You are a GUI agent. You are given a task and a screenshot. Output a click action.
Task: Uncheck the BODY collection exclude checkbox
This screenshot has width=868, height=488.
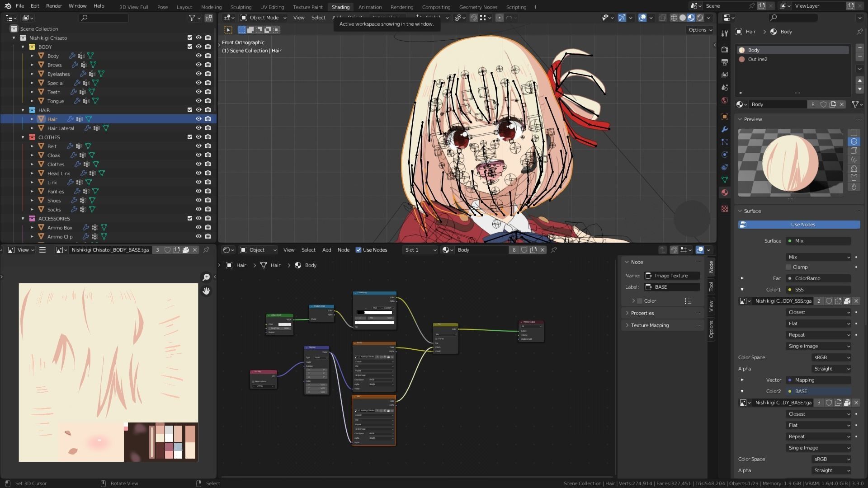190,47
